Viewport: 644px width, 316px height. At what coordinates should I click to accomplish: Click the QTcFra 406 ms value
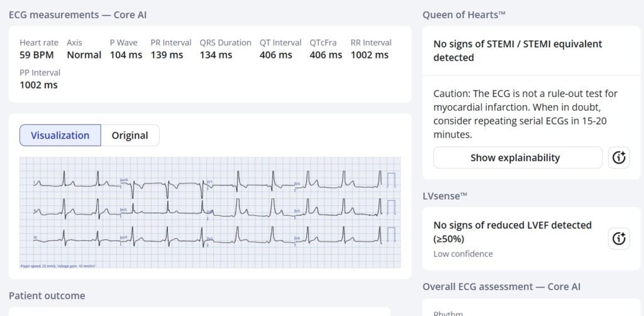click(x=326, y=55)
